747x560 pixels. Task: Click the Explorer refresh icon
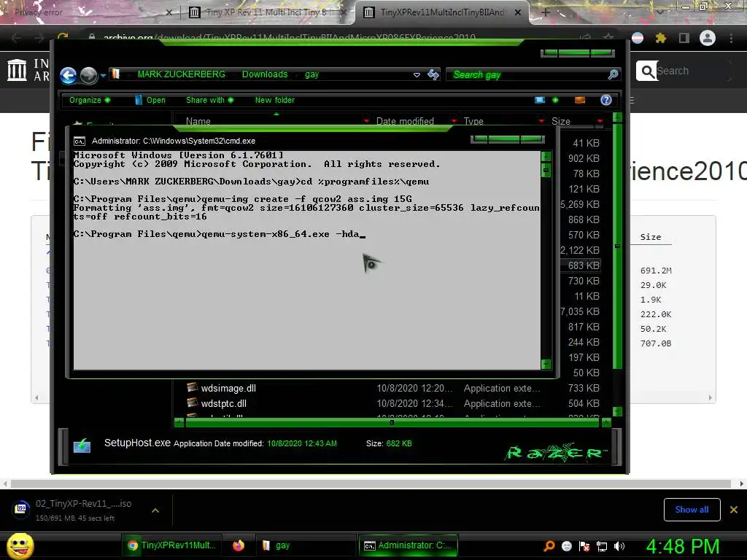tap(433, 74)
